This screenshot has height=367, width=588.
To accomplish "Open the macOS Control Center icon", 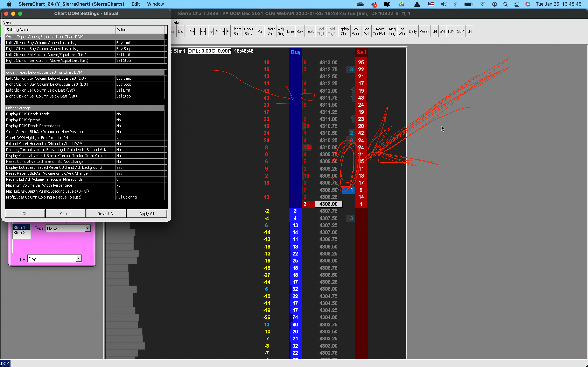I will pyautogui.click(x=517, y=4).
